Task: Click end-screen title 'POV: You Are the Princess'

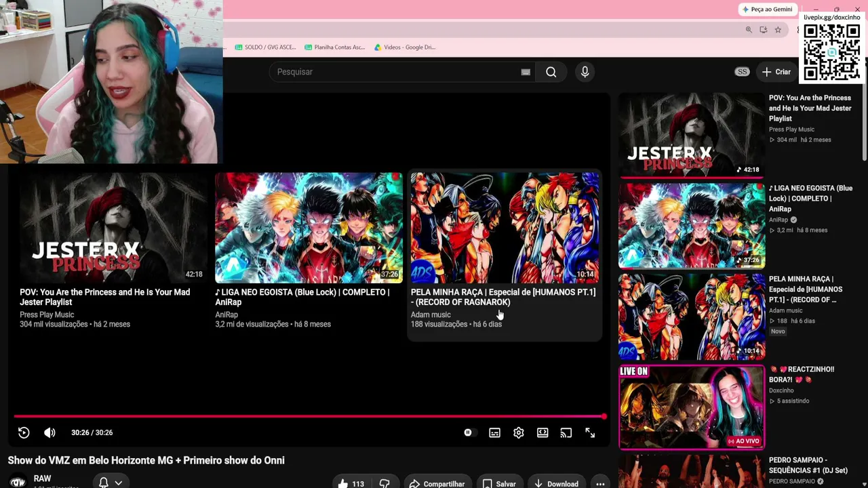Action: click(x=105, y=297)
